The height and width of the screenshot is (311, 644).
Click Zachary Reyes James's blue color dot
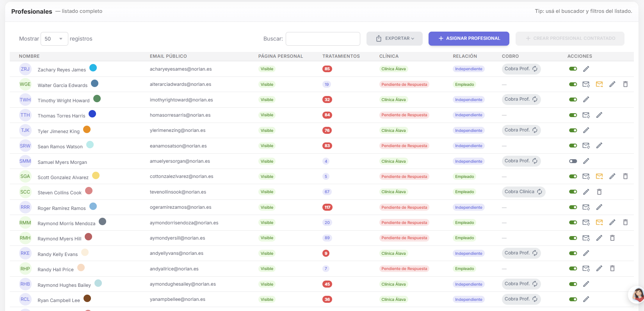(x=93, y=68)
